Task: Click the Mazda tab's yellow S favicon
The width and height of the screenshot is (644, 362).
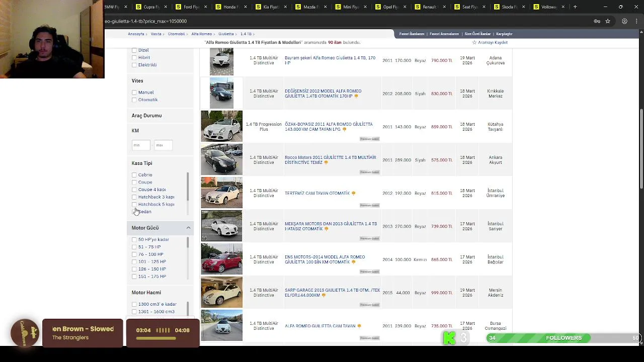Action: click(x=298, y=7)
